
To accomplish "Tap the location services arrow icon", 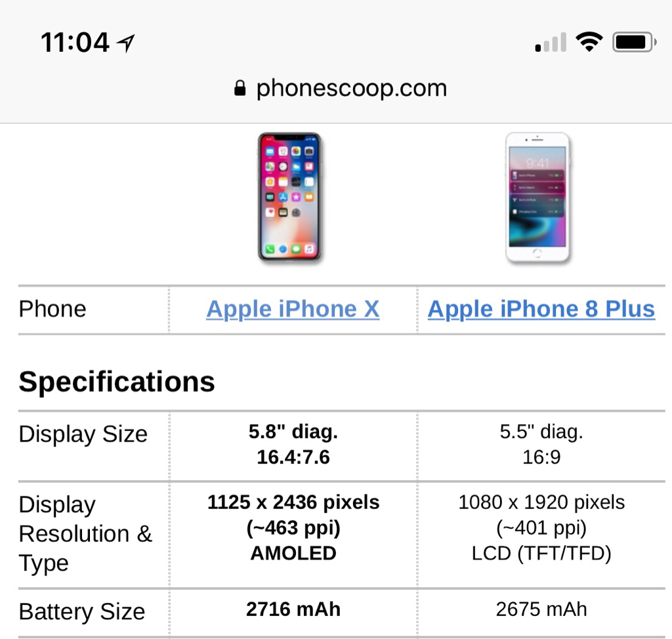I will [x=126, y=43].
